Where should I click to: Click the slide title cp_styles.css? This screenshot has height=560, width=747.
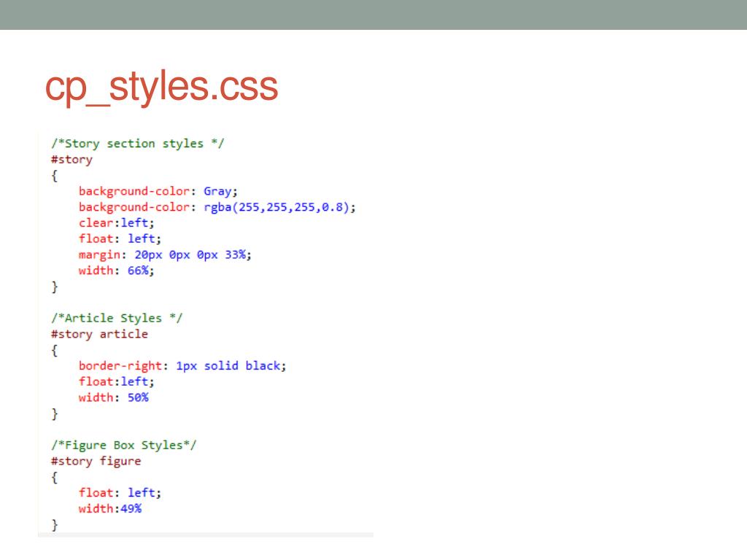click(161, 87)
